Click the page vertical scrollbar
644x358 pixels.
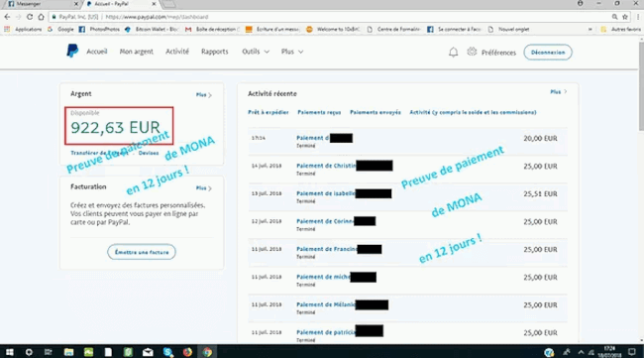640,189
